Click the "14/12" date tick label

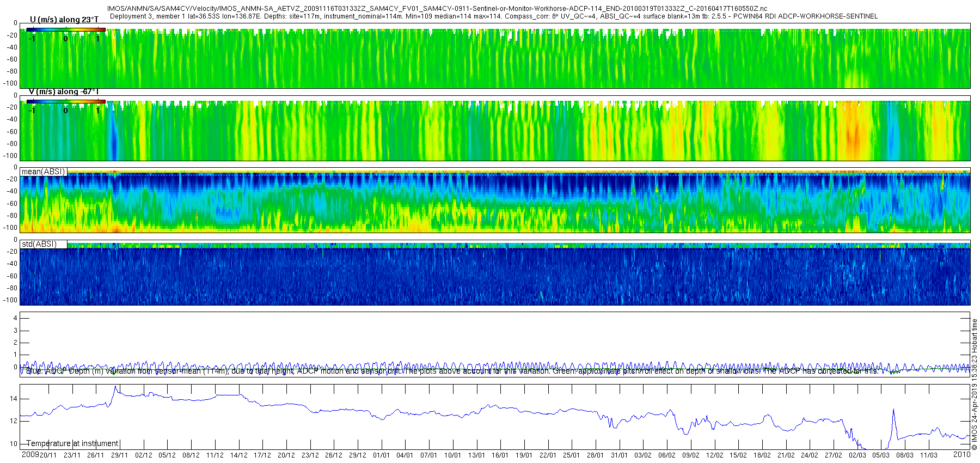tap(238, 455)
